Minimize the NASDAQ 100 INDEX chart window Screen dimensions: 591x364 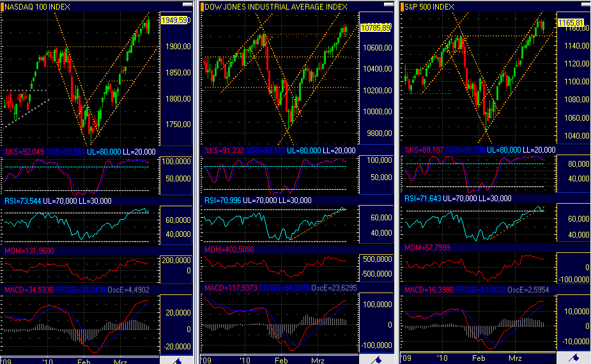tap(187, 4)
